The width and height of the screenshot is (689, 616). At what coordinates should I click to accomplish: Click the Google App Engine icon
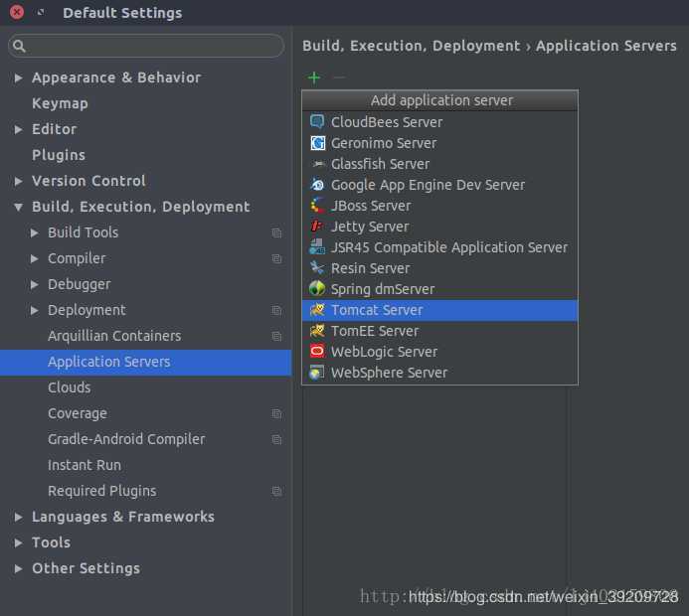(317, 185)
